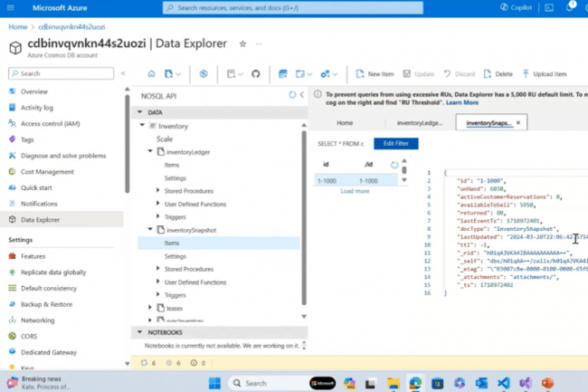Collapse the left sidebar with the double chevron
This screenshot has width=588, height=392.
123,73
